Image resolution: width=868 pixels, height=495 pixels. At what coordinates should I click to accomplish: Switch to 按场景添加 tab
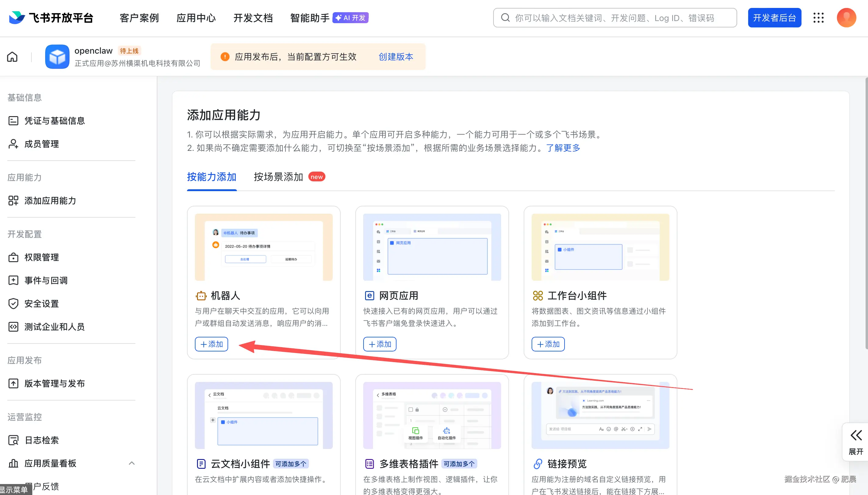coord(278,177)
